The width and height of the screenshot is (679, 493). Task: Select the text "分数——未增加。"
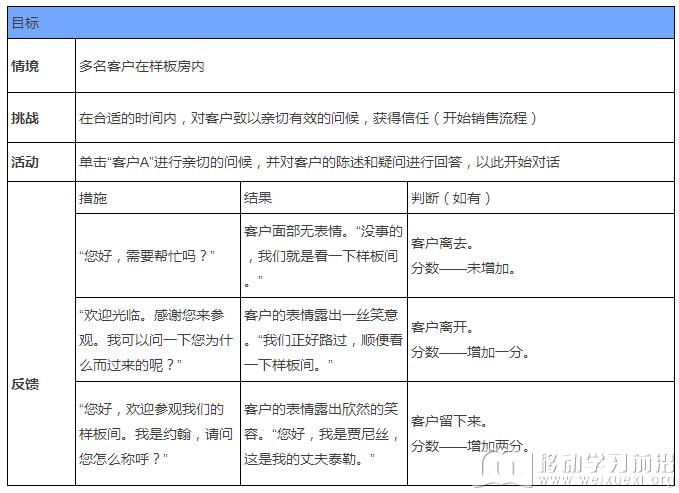click(x=463, y=269)
